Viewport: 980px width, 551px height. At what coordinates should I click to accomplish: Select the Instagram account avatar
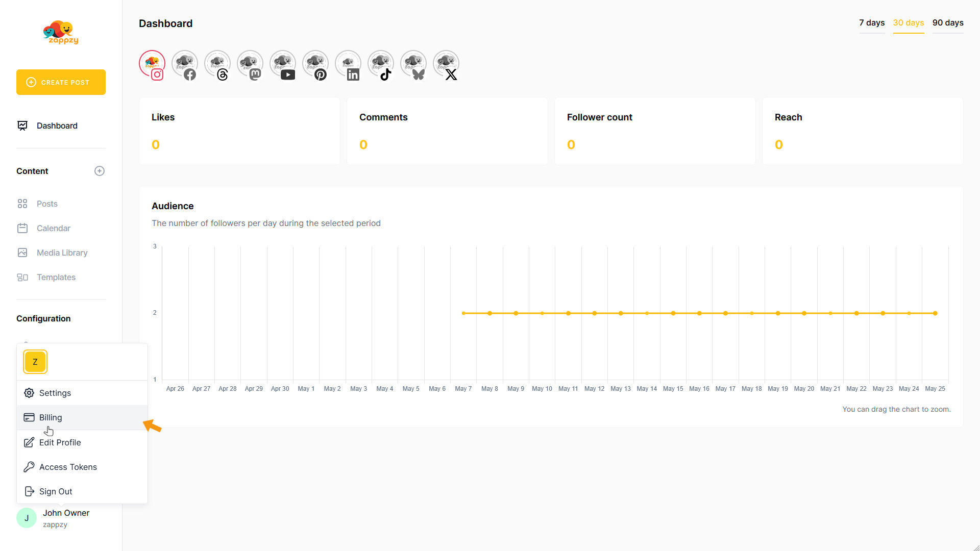pos(152,64)
